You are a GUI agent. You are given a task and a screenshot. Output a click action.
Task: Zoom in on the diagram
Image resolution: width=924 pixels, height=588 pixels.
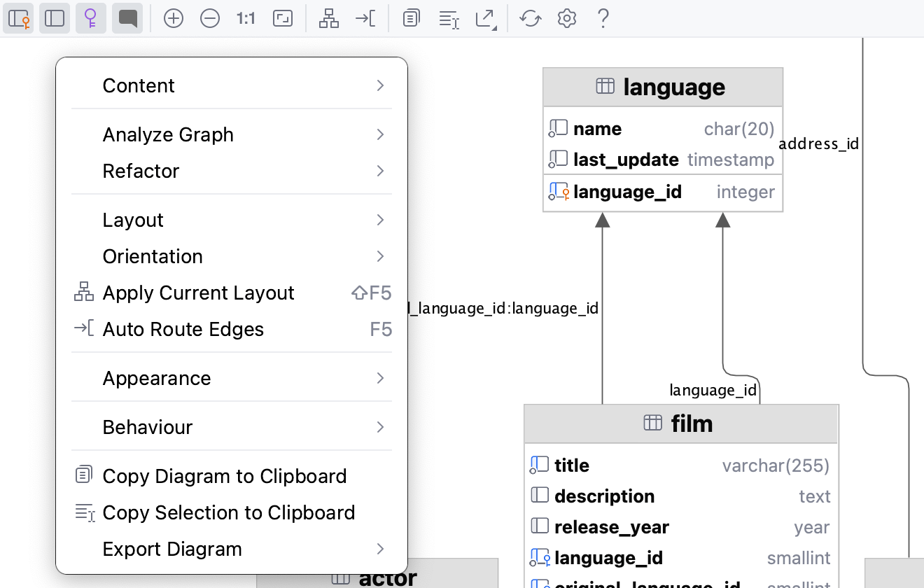[174, 18]
